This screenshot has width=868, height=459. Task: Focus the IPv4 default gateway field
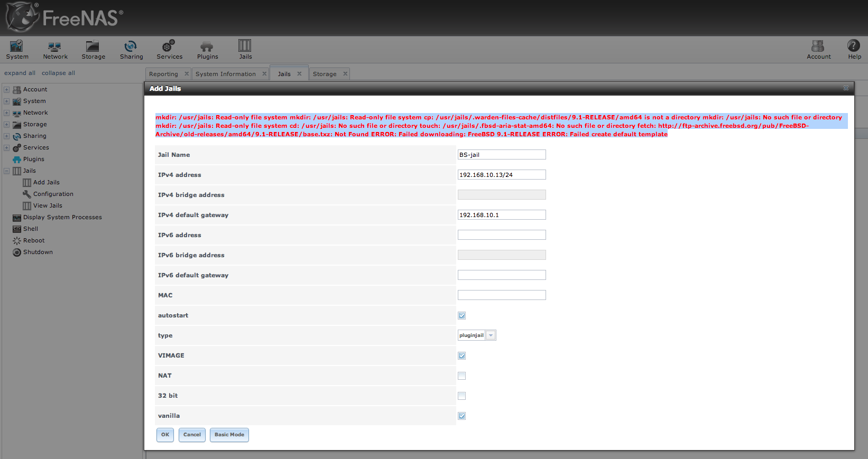[x=502, y=215]
